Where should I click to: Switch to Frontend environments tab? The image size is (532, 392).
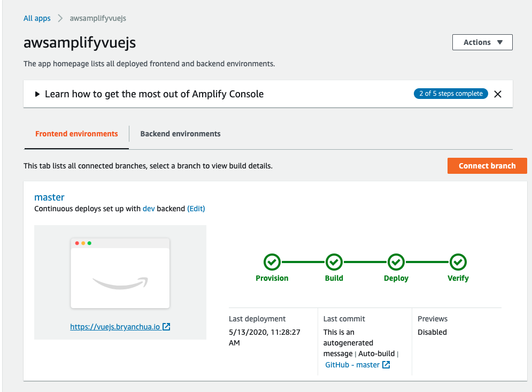tap(76, 134)
